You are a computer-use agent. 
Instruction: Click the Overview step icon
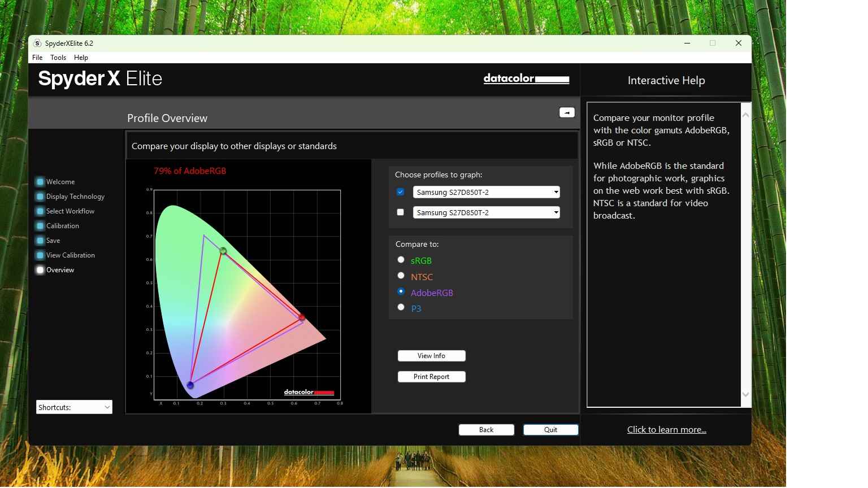40,270
